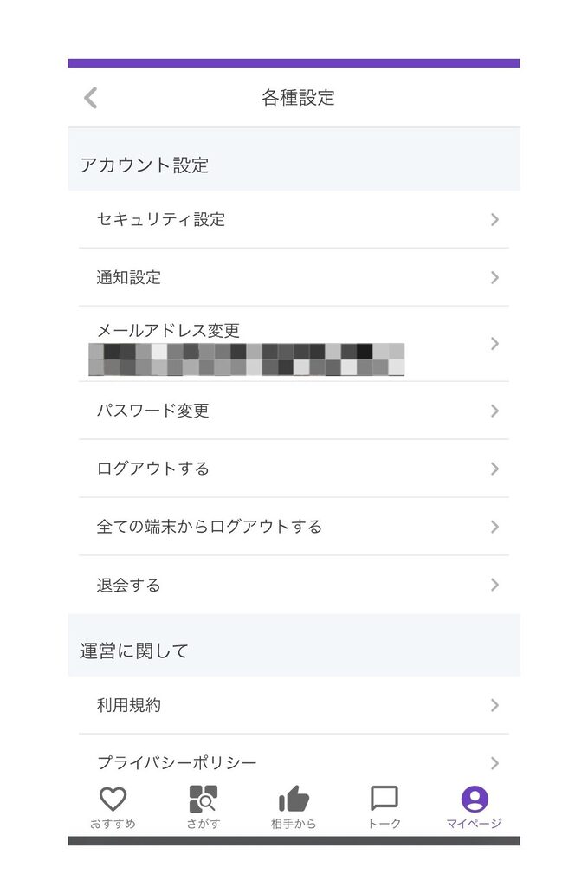Open the 利用規約 terms link
This screenshot has height=887, width=588.
129,705
